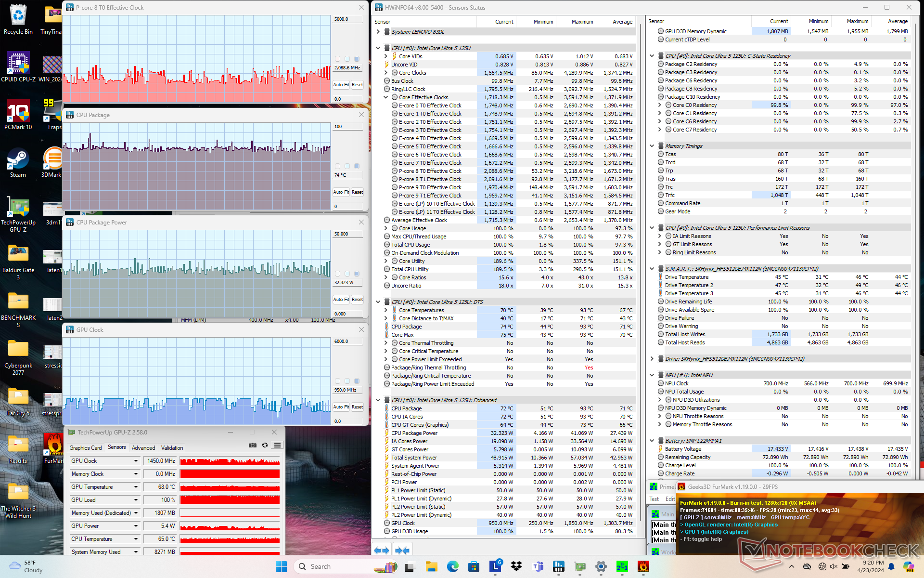924x578 pixels.
Task: Click Windows Start button on taskbar
Action: click(x=282, y=566)
